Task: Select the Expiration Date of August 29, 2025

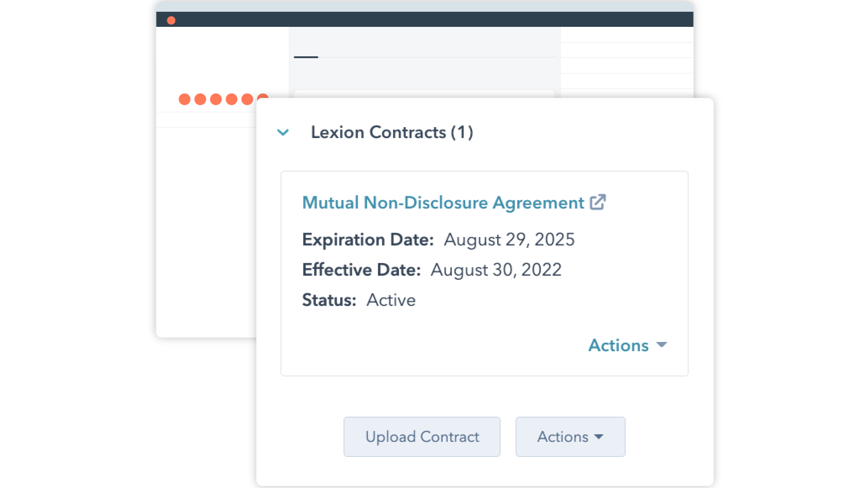Action: click(509, 239)
